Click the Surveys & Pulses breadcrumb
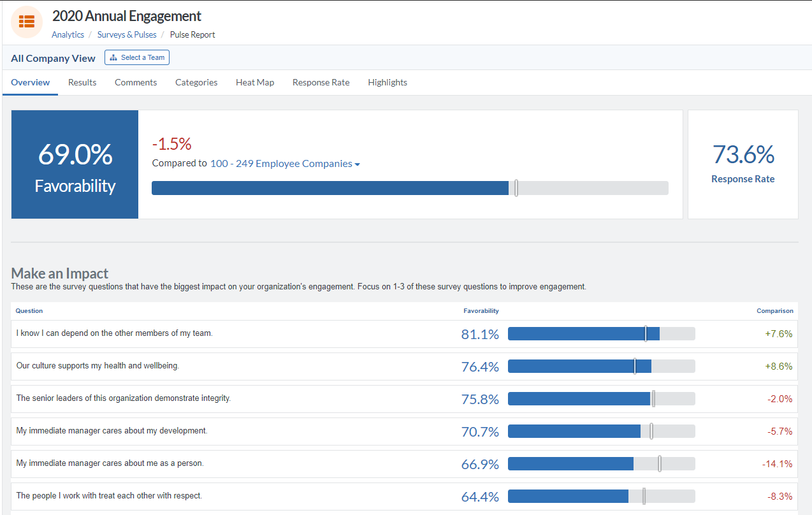812x515 pixels. [x=127, y=34]
